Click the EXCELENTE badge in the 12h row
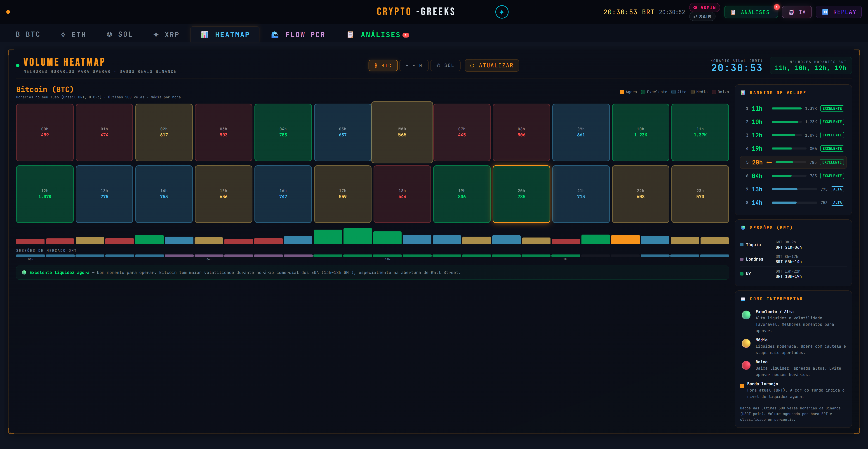The image size is (868, 449). pos(832,135)
